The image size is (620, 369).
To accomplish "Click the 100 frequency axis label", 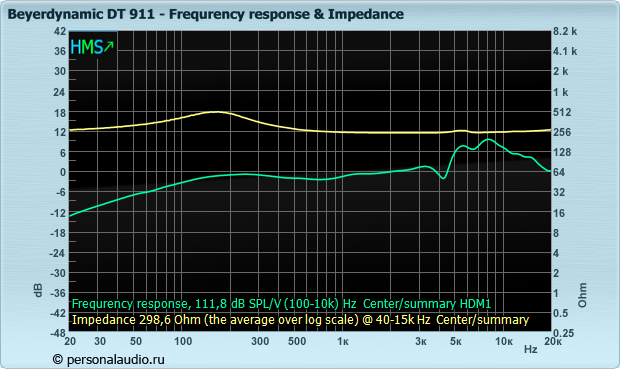I will [183, 341].
